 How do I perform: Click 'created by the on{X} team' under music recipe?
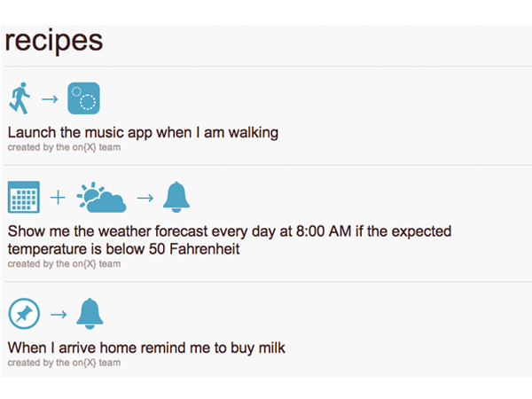64,147
